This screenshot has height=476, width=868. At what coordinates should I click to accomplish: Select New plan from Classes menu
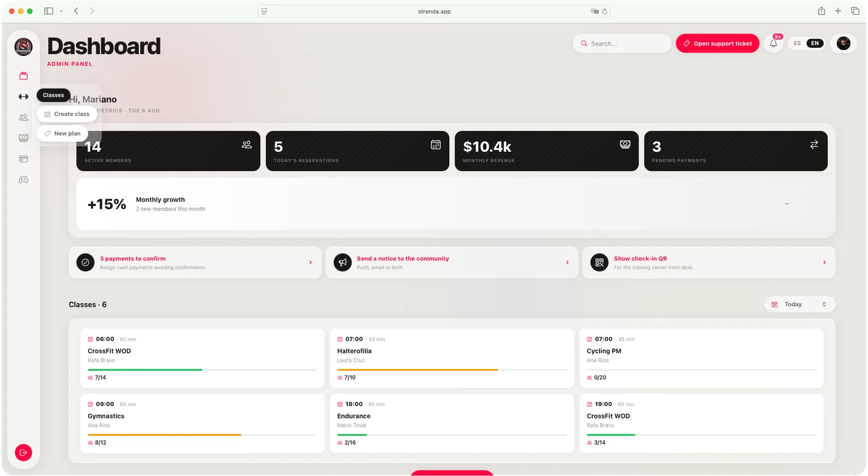(62, 133)
